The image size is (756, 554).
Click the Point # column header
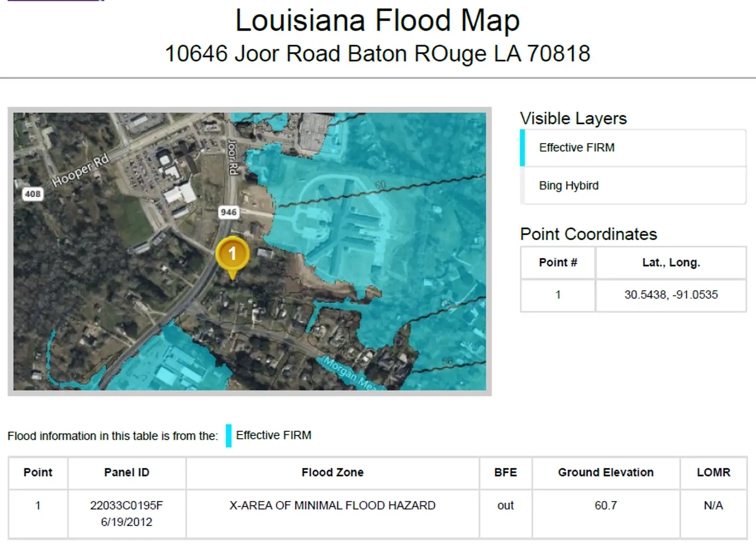click(x=558, y=262)
